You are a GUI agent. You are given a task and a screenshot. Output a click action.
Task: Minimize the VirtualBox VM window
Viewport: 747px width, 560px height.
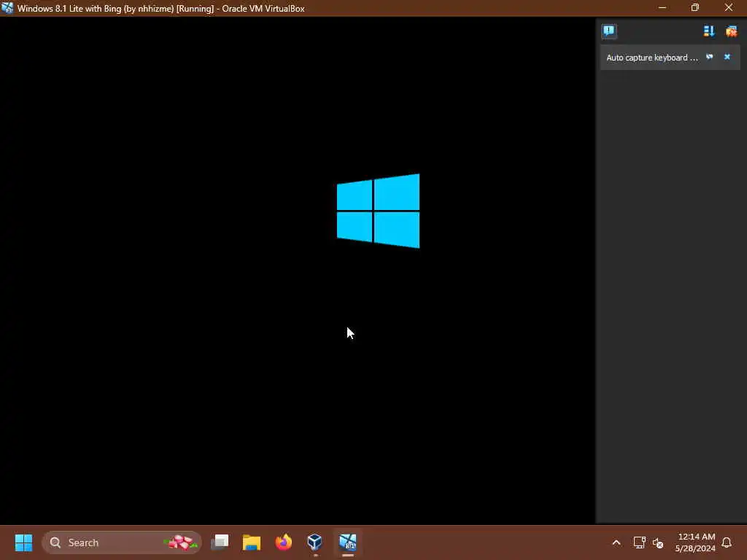click(662, 7)
